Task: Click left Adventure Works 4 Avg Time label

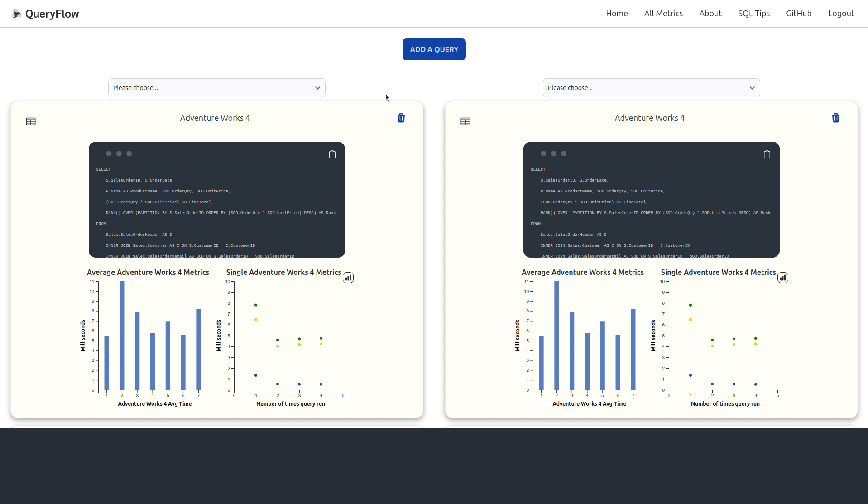Action: 155,404
